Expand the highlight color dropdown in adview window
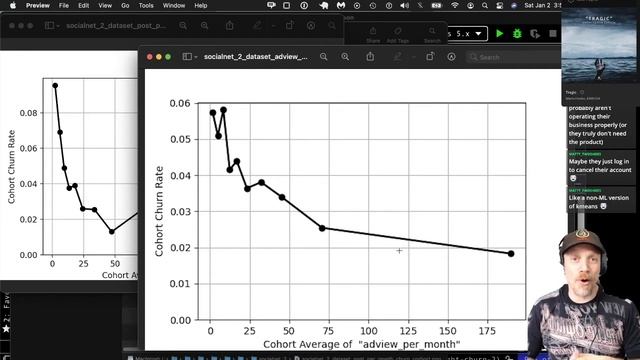The image size is (640, 360). click(413, 57)
